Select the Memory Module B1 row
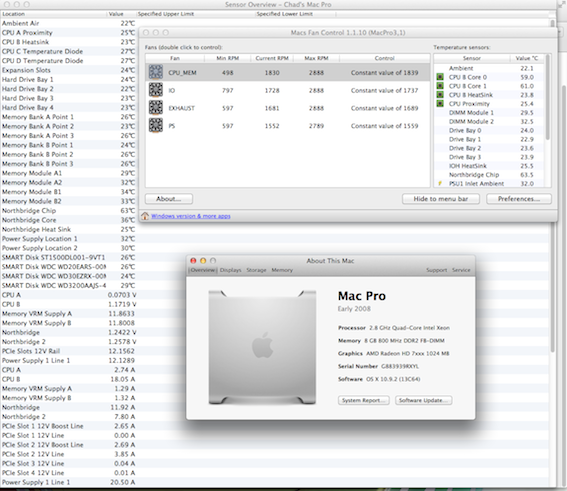 point(69,192)
